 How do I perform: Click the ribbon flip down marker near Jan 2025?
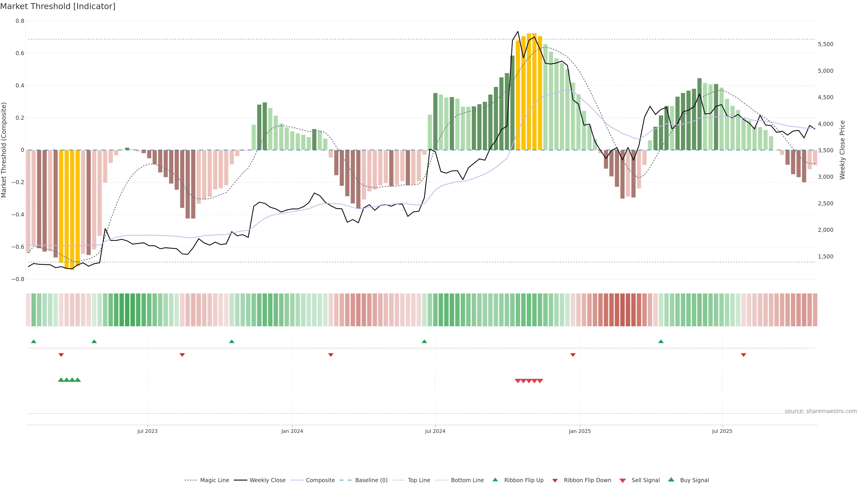(x=573, y=355)
